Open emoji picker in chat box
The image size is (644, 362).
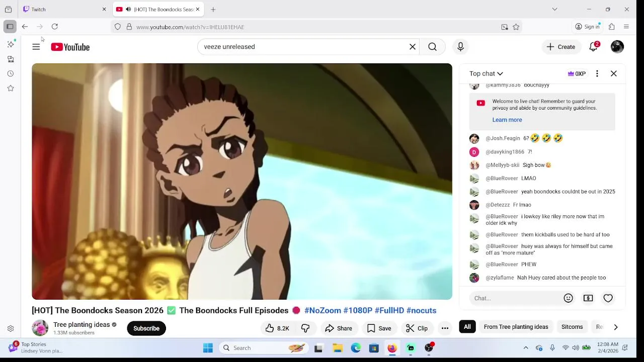coord(569,298)
